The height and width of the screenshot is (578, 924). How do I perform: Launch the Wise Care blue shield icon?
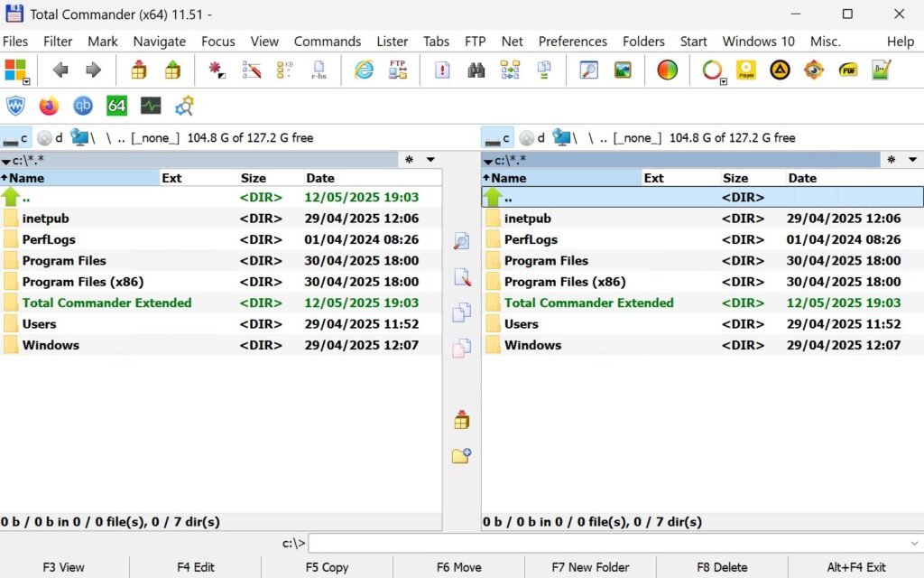pos(15,107)
